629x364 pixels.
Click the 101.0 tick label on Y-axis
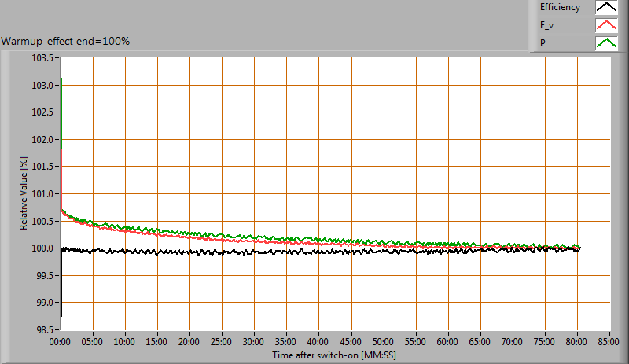(x=43, y=194)
